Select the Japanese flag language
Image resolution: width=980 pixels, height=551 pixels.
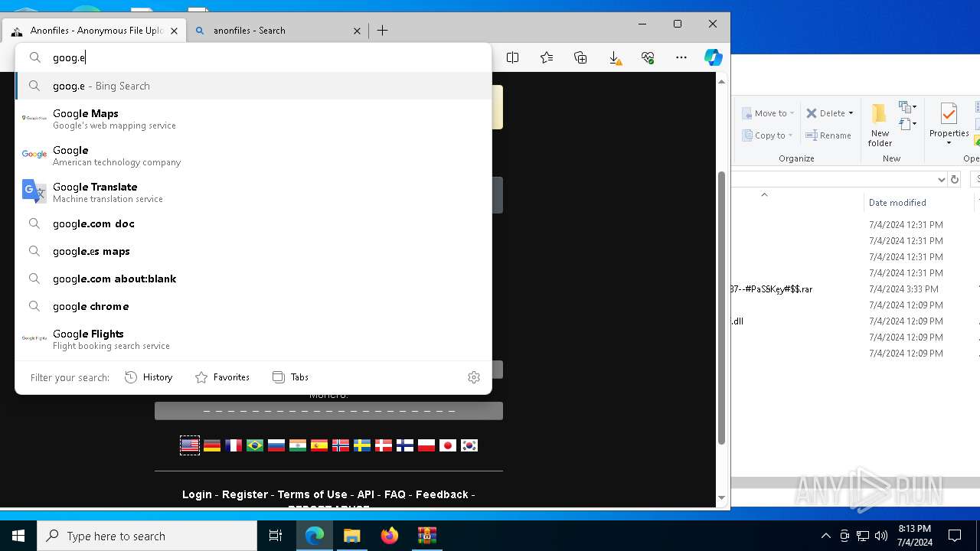[x=448, y=445]
